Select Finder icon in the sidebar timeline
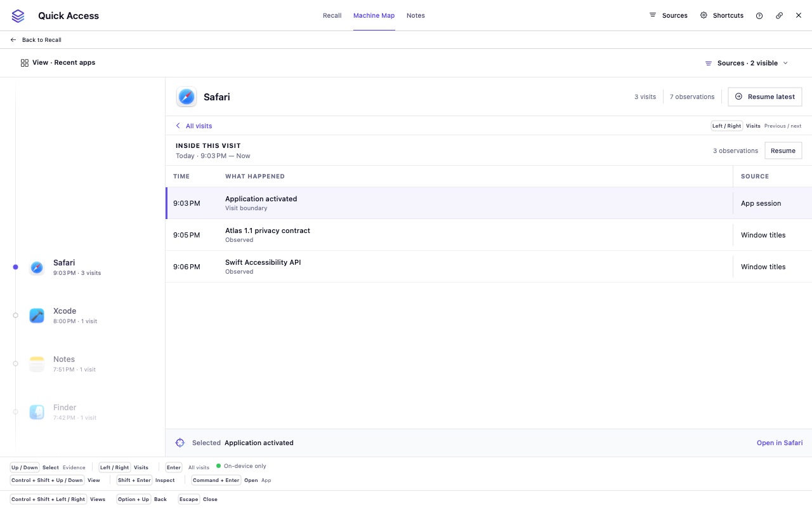The width and height of the screenshot is (812, 508). tap(37, 412)
